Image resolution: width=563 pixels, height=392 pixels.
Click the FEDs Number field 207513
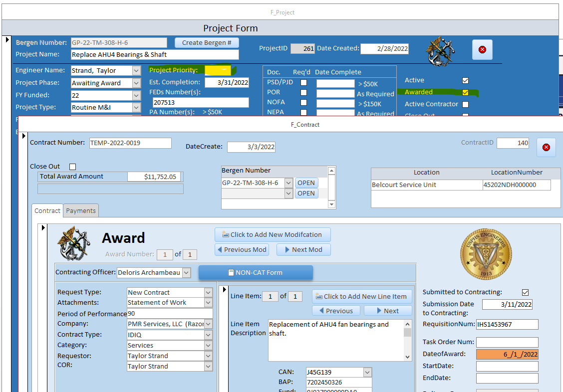[x=201, y=103]
